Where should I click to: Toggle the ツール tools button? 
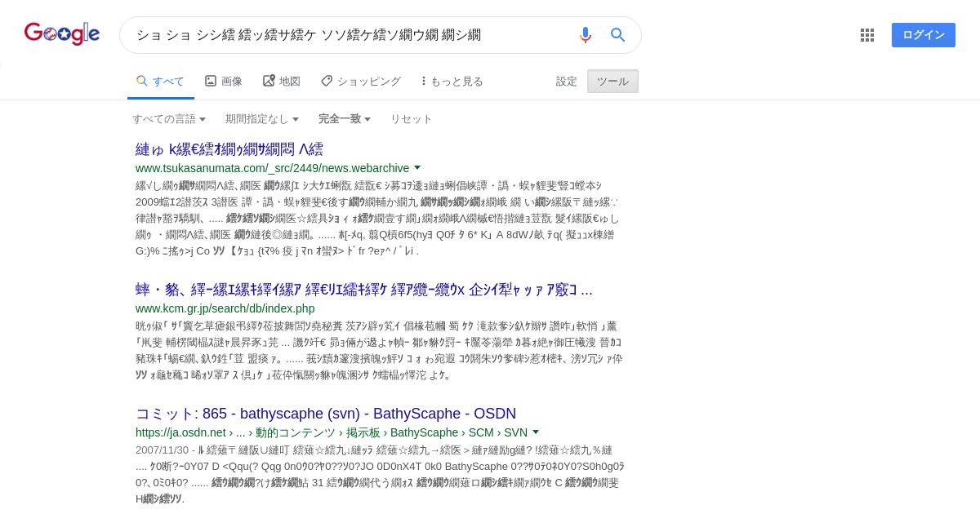pos(612,81)
